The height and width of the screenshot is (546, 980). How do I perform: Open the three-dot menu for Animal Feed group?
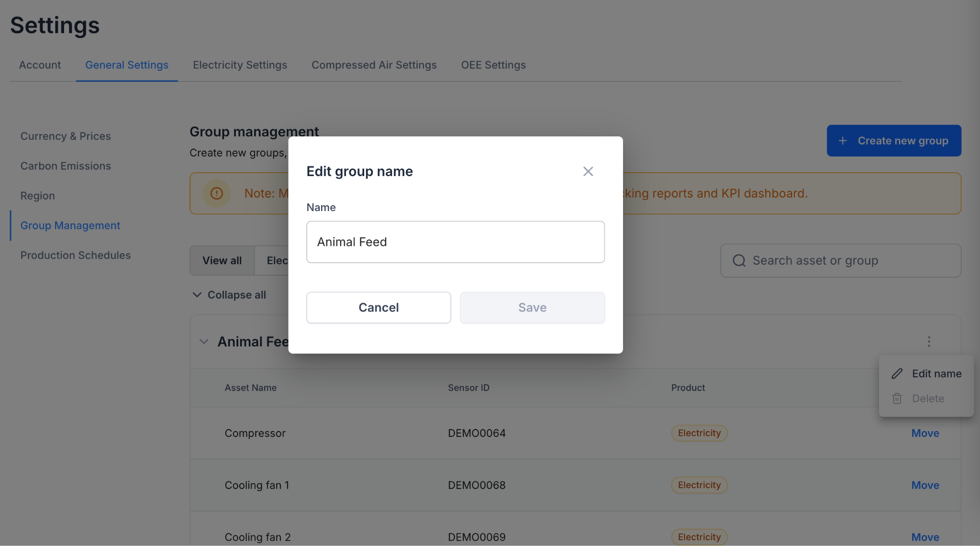(928, 342)
